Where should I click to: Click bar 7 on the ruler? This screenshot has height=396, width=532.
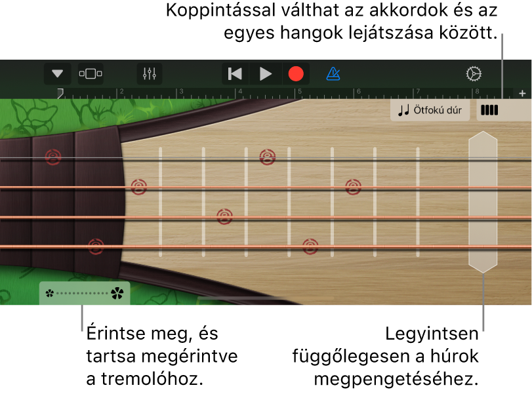418,92
